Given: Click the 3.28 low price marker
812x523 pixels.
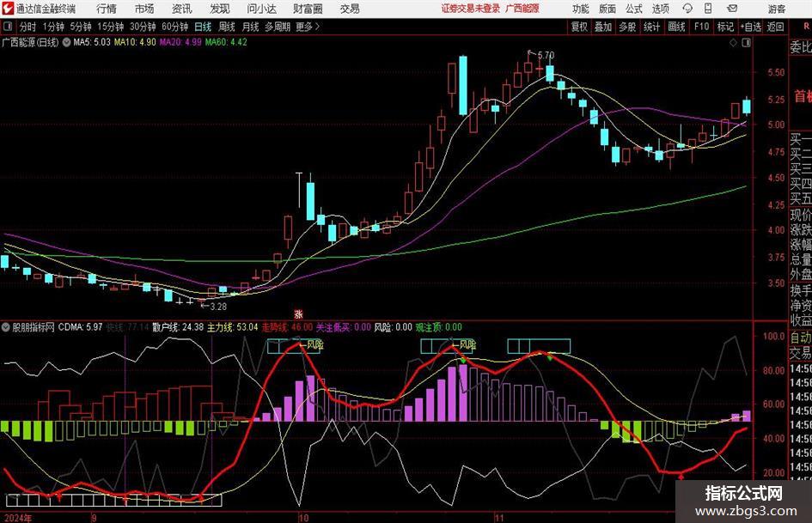Looking at the screenshot, I should [x=218, y=307].
